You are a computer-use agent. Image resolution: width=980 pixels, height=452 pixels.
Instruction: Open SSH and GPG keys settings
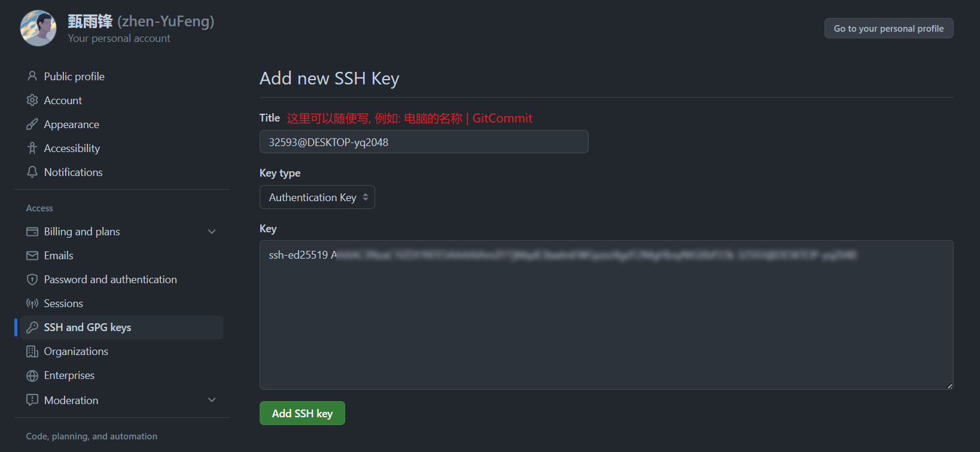tap(122, 327)
